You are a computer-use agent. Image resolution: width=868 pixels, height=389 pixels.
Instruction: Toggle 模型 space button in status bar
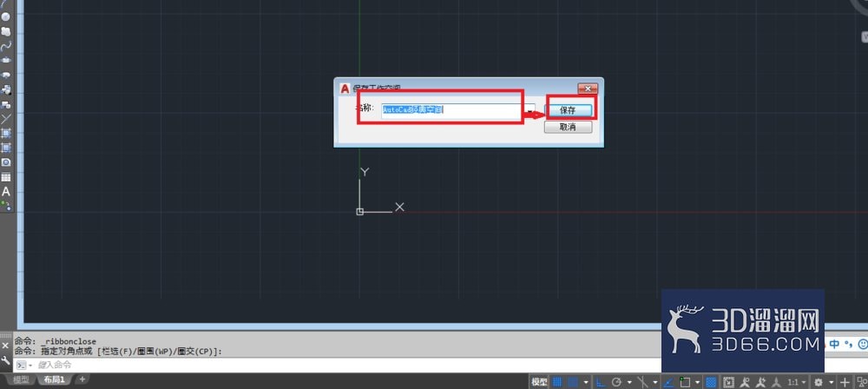point(539,382)
